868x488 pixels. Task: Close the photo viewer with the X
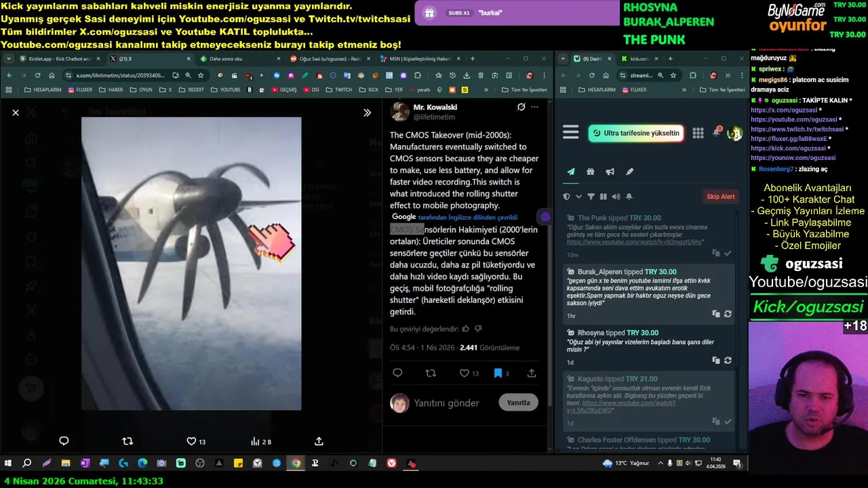pos(16,113)
